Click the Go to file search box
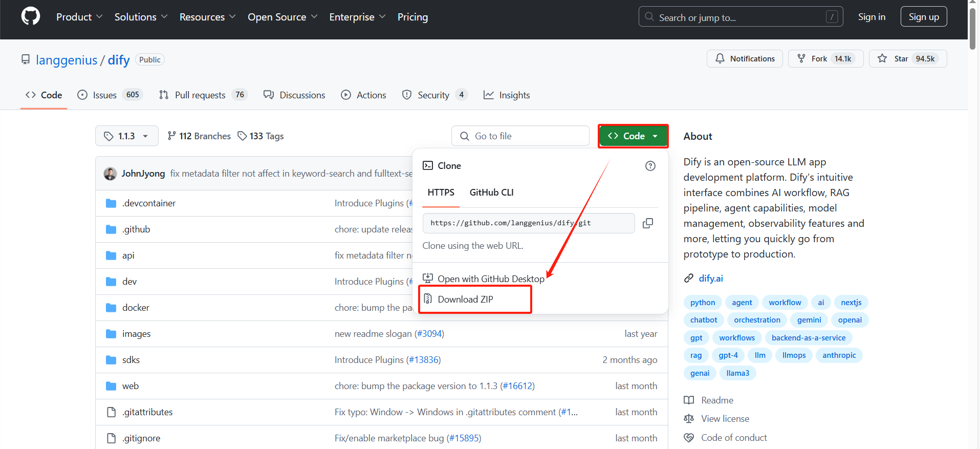This screenshot has height=449, width=980. [x=520, y=136]
